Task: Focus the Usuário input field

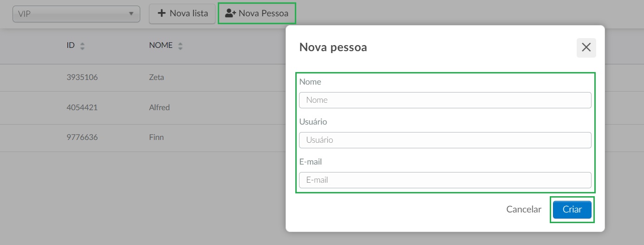Action: (445, 140)
